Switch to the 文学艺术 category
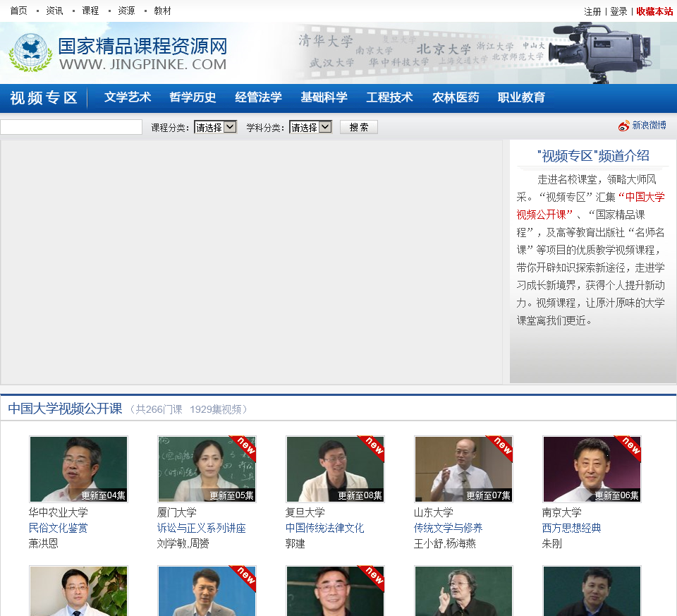This screenshot has width=677, height=616. [x=128, y=97]
